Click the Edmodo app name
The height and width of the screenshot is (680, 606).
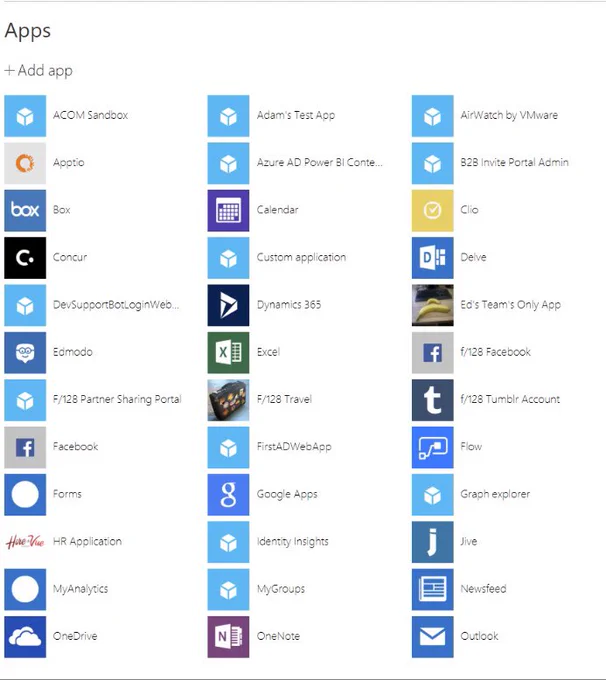pyautogui.click(x=73, y=352)
